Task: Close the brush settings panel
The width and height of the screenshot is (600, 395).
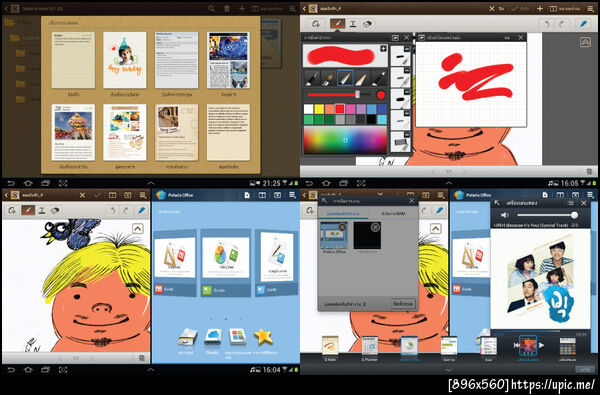Action: point(406,38)
